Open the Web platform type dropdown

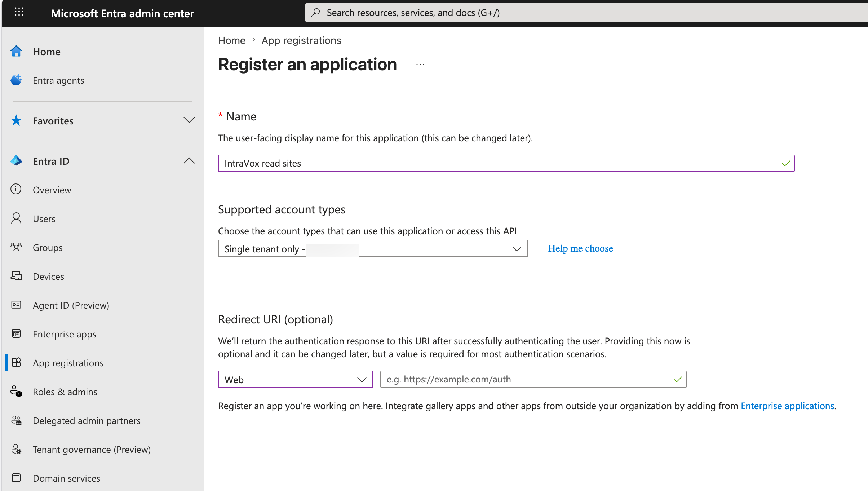(x=296, y=379)
